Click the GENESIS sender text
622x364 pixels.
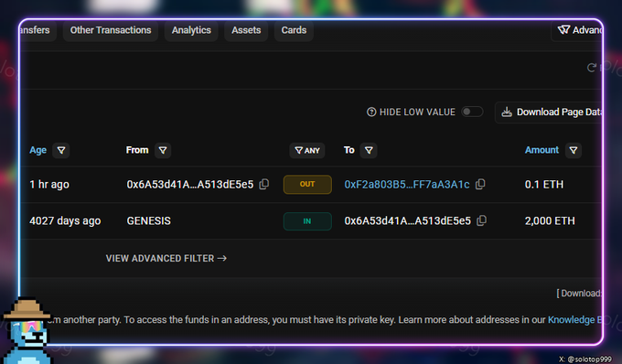pos(149,220)
